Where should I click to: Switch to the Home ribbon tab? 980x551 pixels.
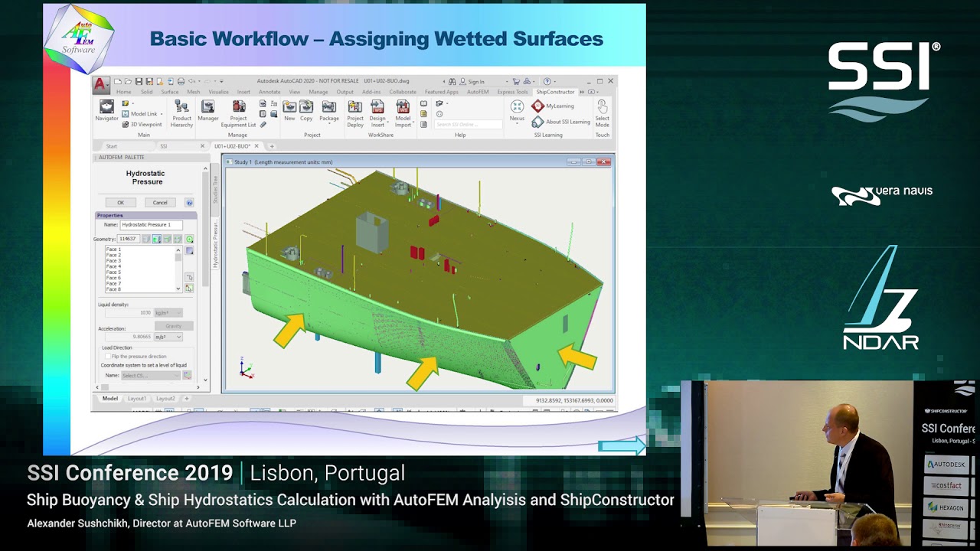point(123,92)
